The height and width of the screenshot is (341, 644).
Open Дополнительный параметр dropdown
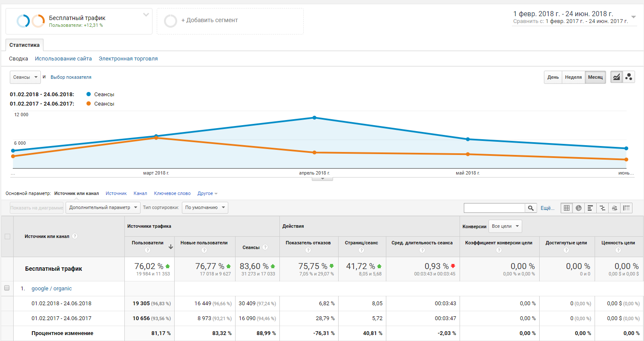(103, 207)
